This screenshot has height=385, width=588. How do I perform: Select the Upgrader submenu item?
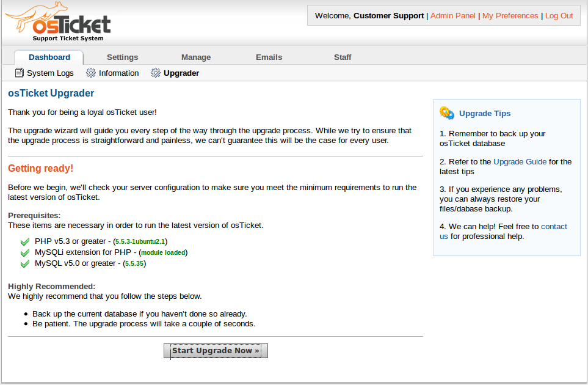click(181, 73)
